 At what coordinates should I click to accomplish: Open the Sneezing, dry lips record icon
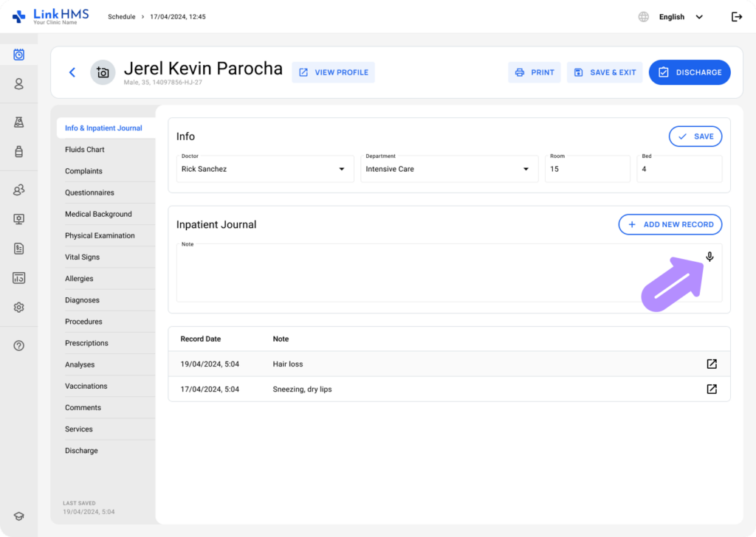tap(712, 389)
